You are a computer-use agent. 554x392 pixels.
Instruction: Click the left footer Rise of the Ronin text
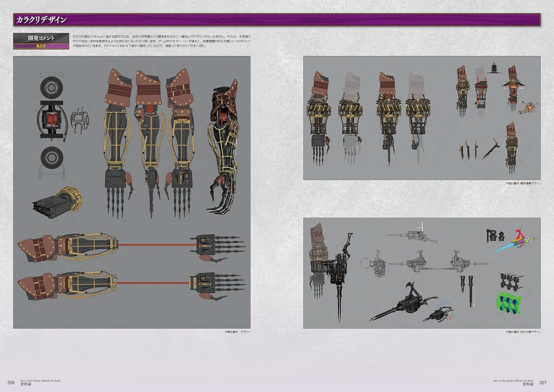pos(40,381)
